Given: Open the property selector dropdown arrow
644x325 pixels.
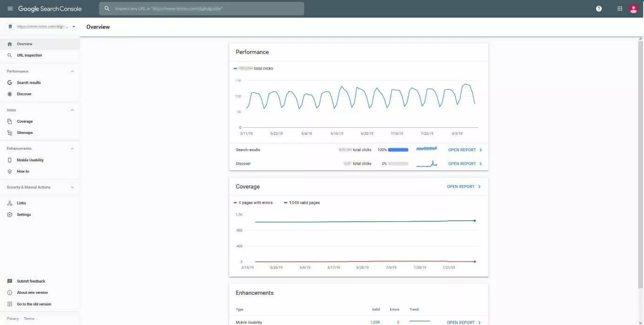Looking at the screenshot, I should 73,27.
